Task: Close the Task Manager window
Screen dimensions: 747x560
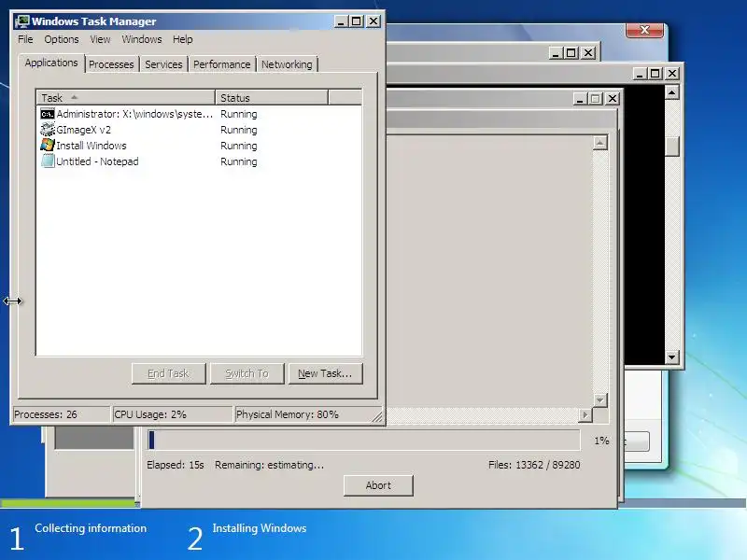Action: 373,21
